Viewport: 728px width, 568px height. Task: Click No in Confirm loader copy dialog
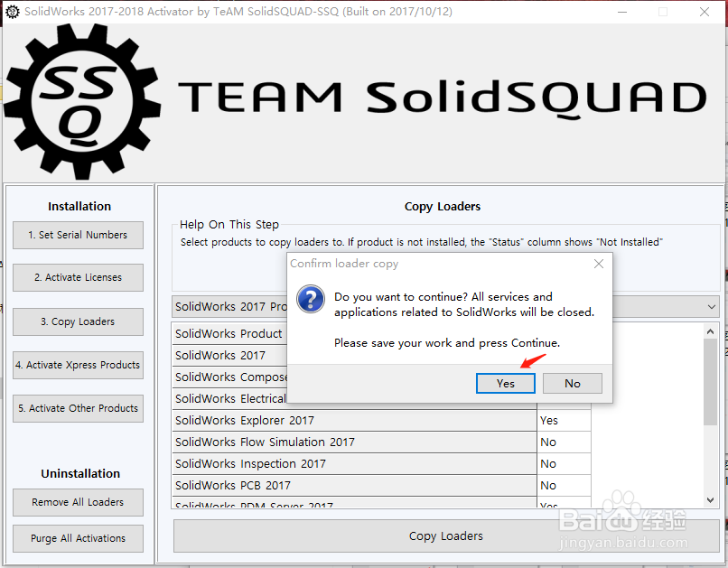click(x=573, y=383)
